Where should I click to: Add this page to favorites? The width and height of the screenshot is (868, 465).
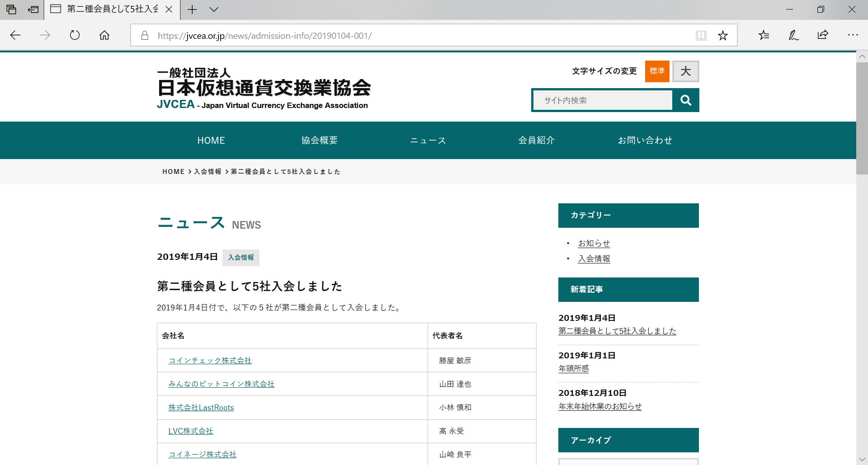pyautogui.click(x=723, y=36)
